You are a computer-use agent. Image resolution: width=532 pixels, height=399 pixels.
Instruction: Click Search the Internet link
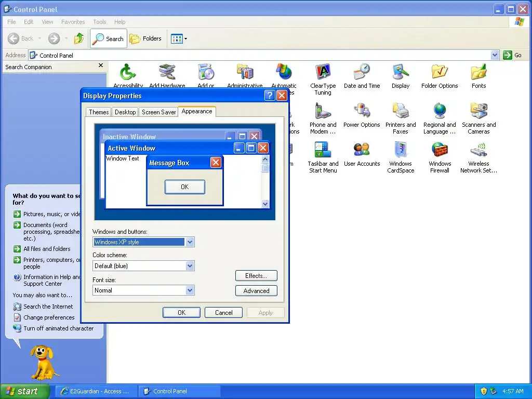click(x=43, y=307)
